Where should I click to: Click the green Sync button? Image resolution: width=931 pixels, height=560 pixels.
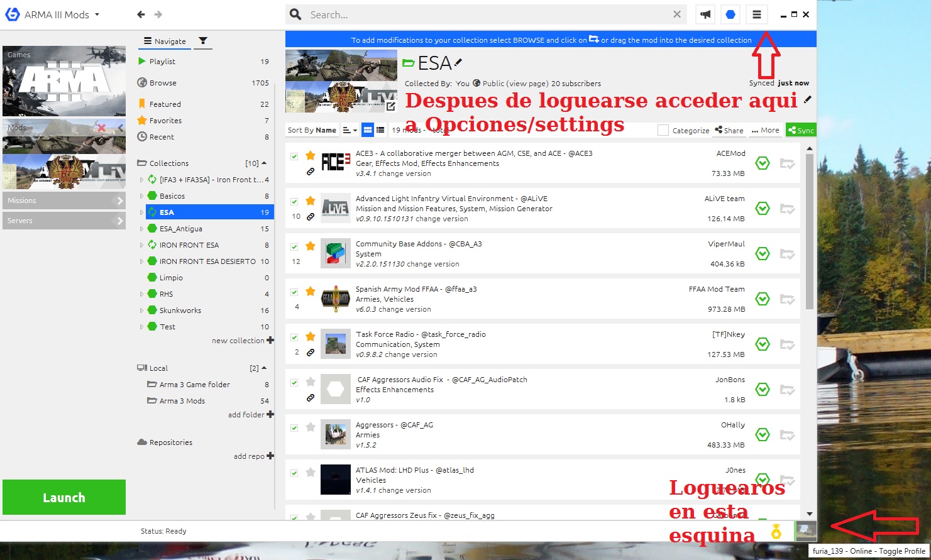[801, 130]
